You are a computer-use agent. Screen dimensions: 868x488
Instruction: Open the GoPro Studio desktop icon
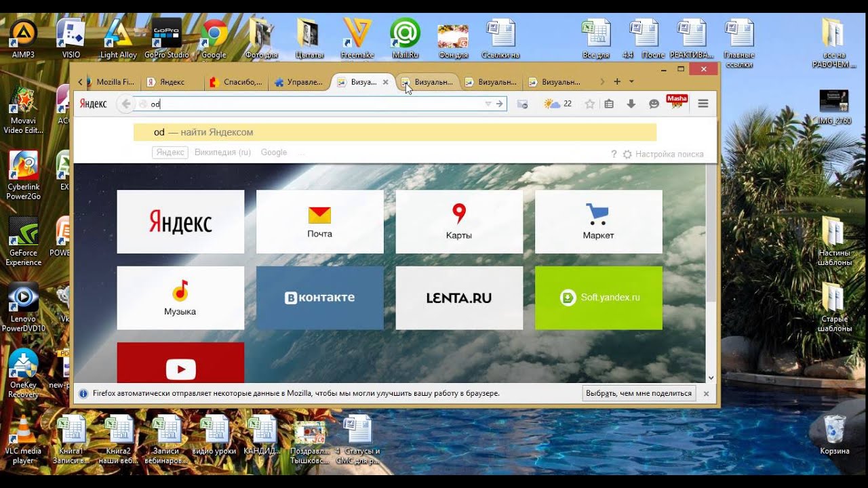(167, 39)
